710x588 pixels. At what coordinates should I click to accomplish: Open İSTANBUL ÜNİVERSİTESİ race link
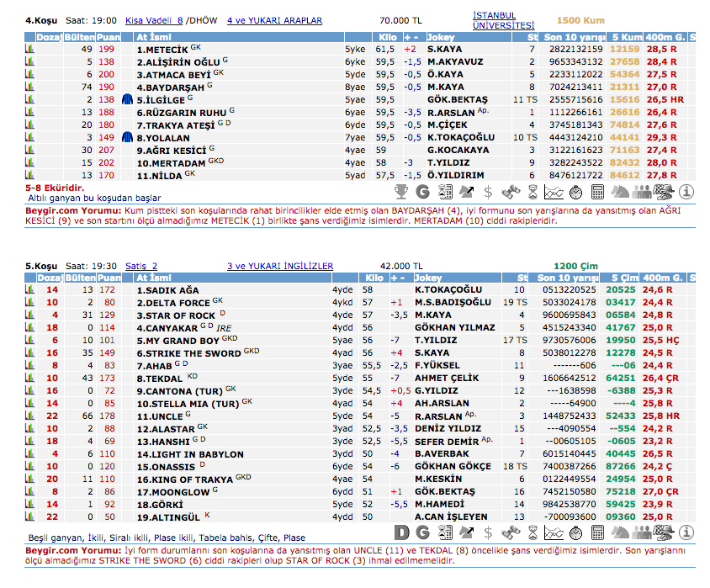[503, 20]
